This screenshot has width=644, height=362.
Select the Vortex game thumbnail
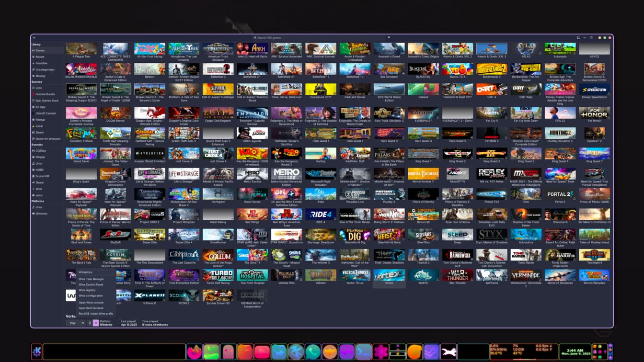pyautogui.click(x=389, y=275)
